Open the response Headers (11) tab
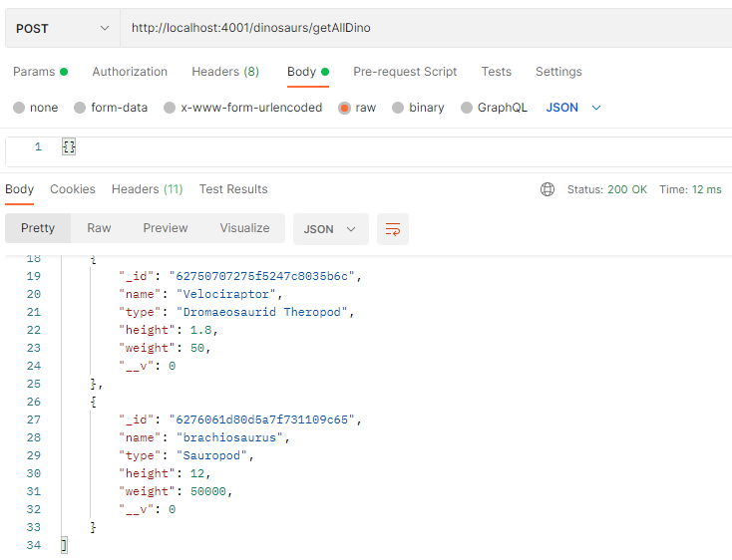Screen dimensions: 732x560 147,189
